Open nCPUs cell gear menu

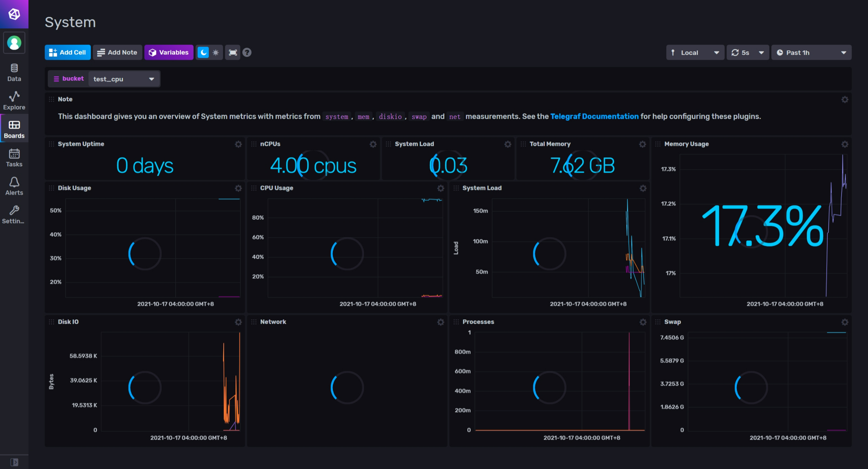point(373,144)
